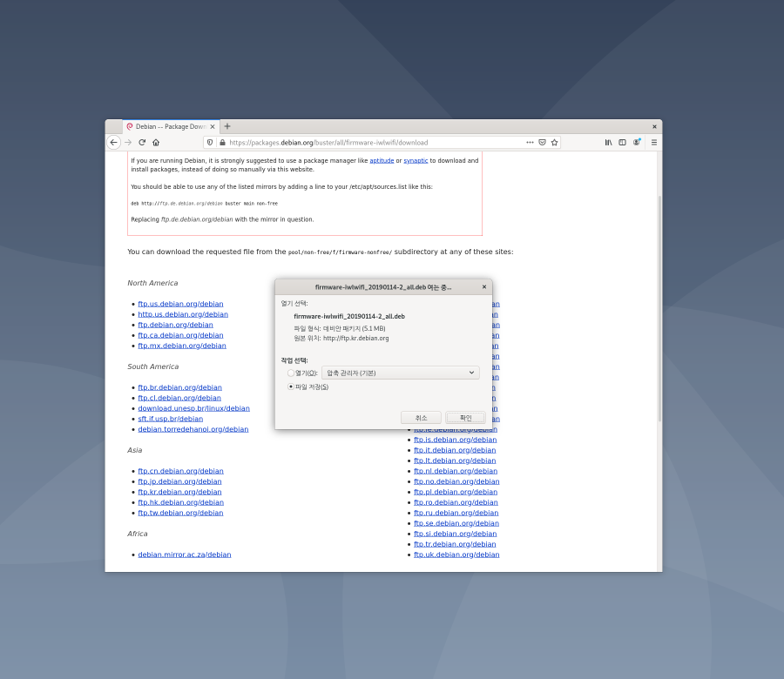Select the open-with radio option (열기)

tap(291, 373)
